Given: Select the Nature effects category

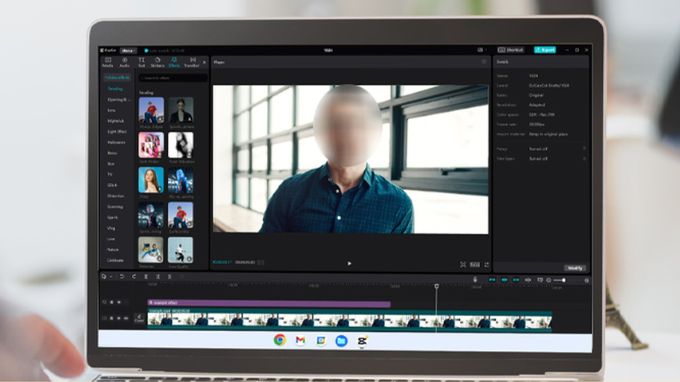Looking at the screenshot, I should (113, 250).
